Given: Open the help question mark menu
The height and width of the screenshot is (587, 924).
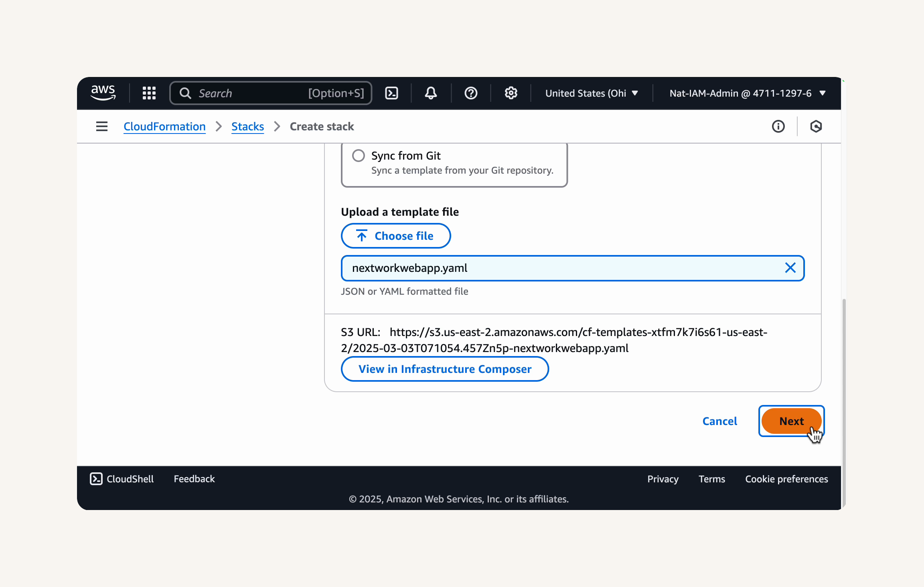Looking at the screenshot, I should pyautogui.click(x=471, y=93).
